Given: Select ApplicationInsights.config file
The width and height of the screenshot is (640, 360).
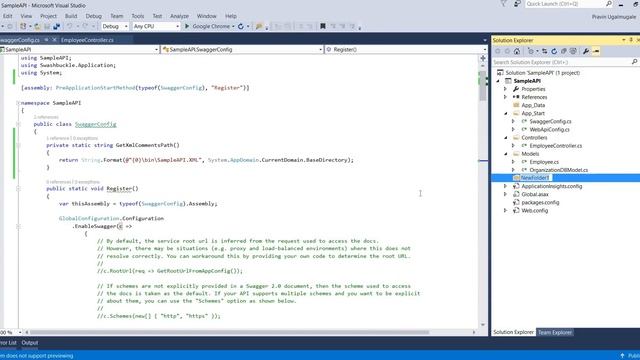Looking at the screenshot, I should tap(551, 186).
